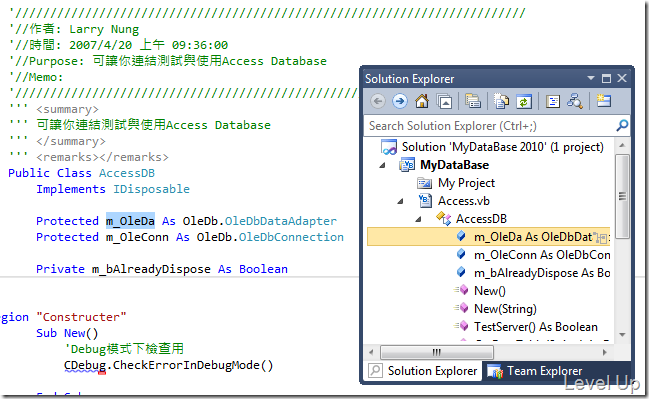This screenshot has height=399, width=649.
Task: Click the method icon beside New()
Action: pos(461,290)
